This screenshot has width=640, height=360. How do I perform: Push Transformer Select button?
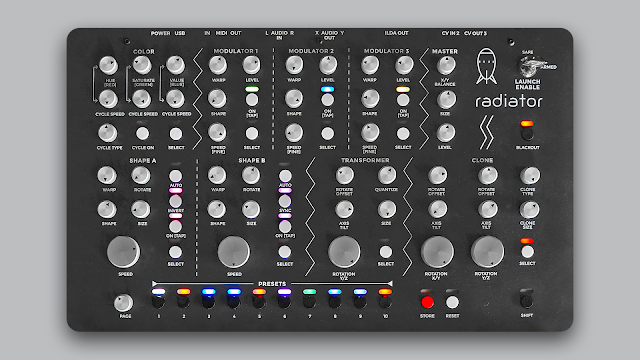(386, 252)
